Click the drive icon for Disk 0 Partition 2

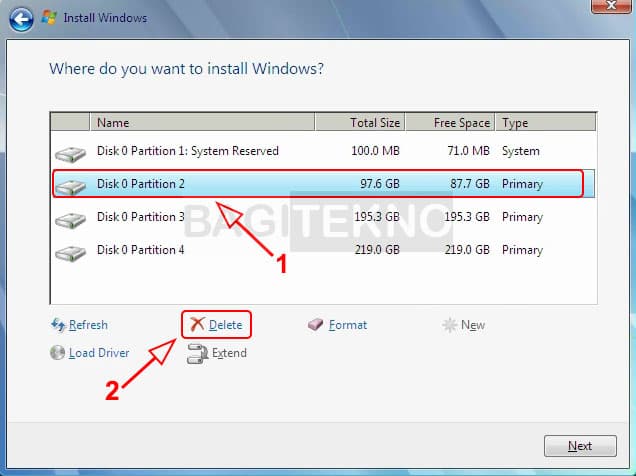tap(71, 187)
